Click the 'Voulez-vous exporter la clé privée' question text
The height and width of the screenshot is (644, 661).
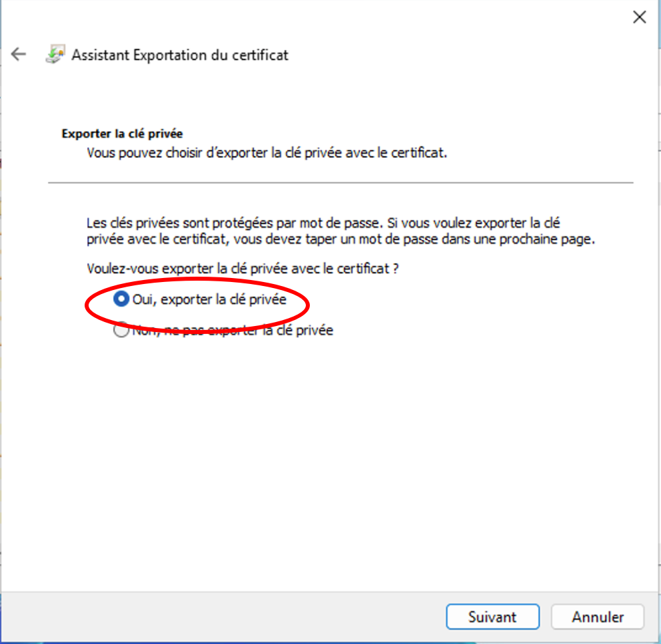click(247, 269)
